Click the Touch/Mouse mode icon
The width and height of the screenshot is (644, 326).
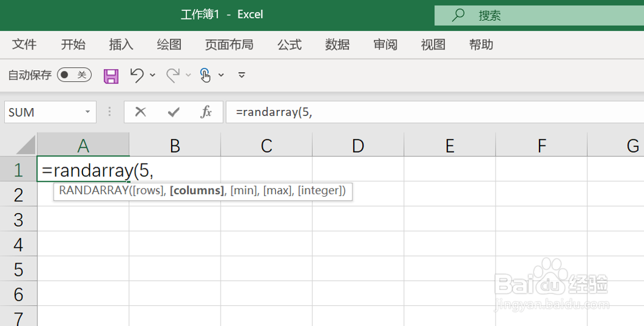pyautogui.click(x=205, y=75)
